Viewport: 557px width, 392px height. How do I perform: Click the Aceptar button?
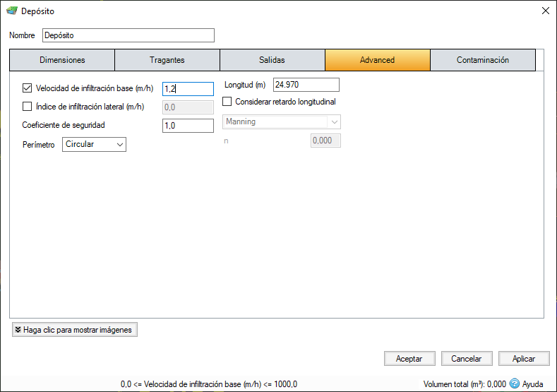(409, 359)
